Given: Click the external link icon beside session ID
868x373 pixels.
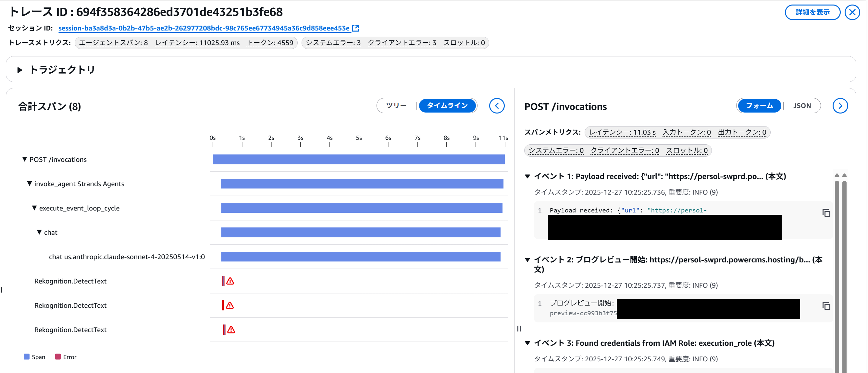Looking at the screenshot, I should pyautogui.click(x=355, y=28).
